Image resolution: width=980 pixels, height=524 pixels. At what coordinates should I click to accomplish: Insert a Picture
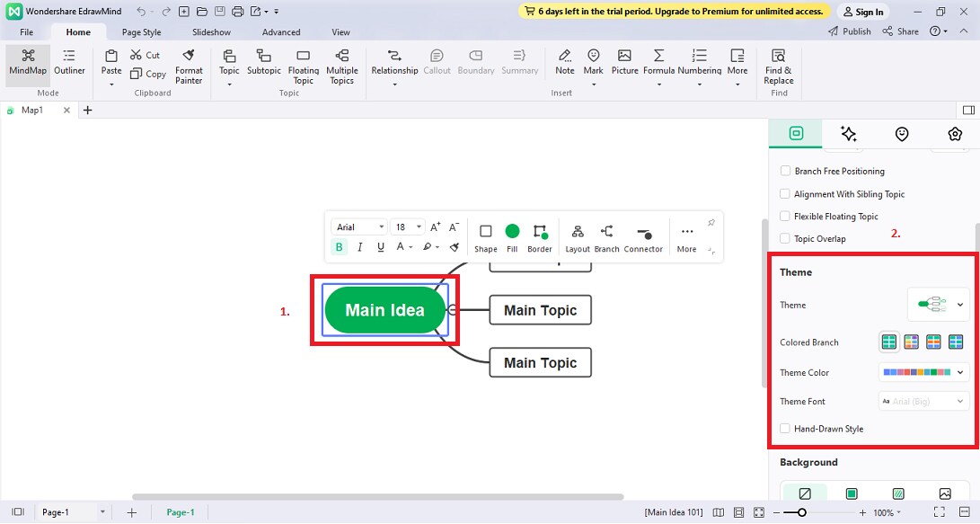[624, 63]
